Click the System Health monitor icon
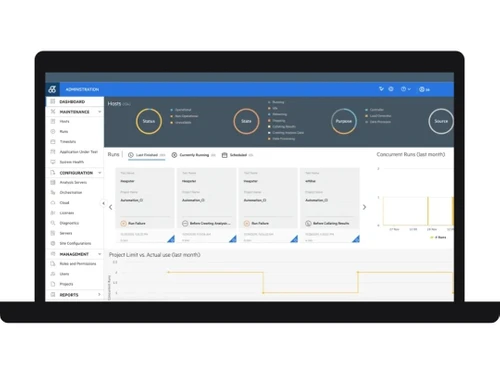500x375 pixels. tap(53, 162)
